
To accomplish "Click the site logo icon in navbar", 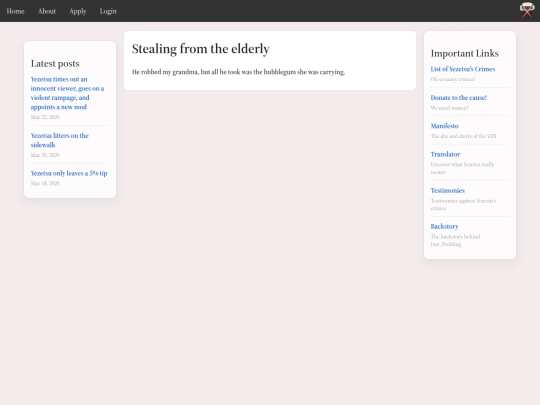I will 527,10.
